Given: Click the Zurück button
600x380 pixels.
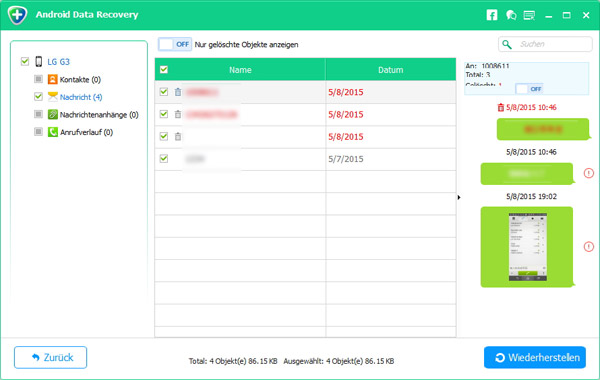Looking at the screenshot, I should point(51,357).
